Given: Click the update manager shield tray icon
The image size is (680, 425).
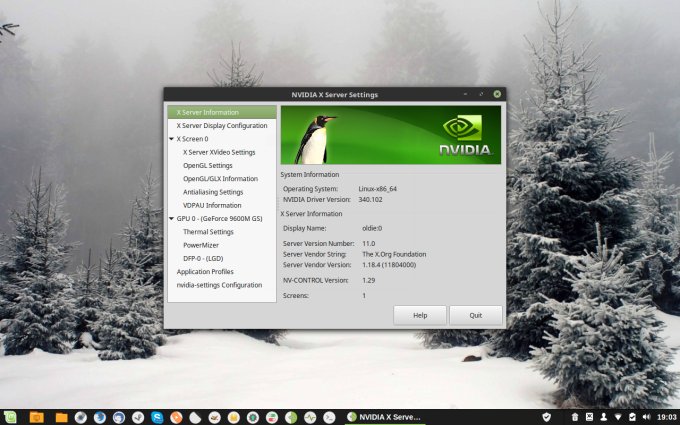Looking at the screenshot, I should click(547, 417).
